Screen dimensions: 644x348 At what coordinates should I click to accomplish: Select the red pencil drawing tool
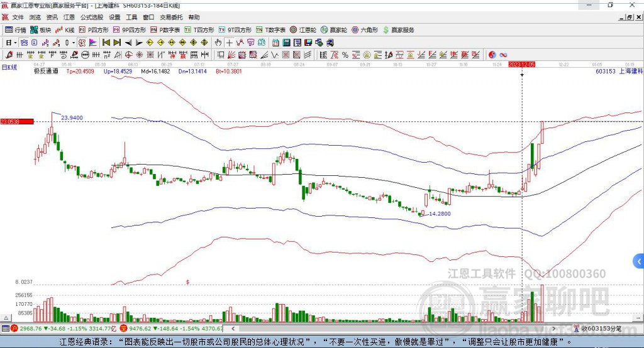[x=9, y=55]
